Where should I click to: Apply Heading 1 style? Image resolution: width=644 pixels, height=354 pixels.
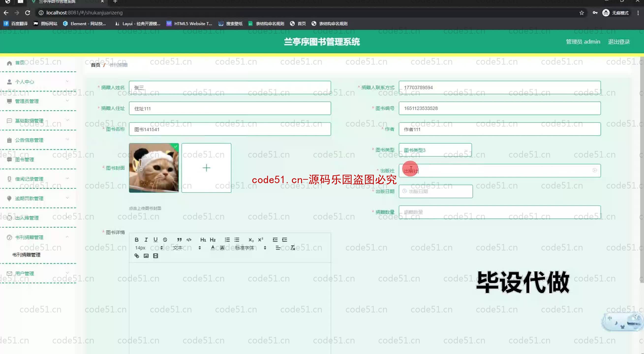click(203, 240)
